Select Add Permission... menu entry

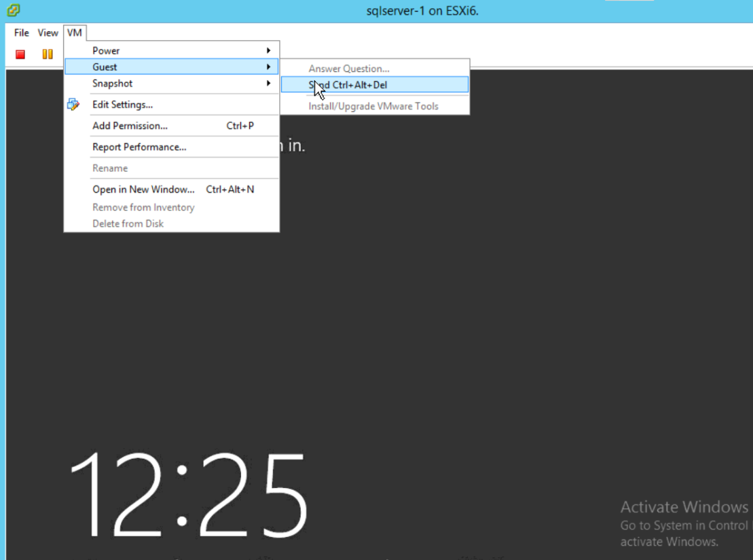(x=171, y=126)
